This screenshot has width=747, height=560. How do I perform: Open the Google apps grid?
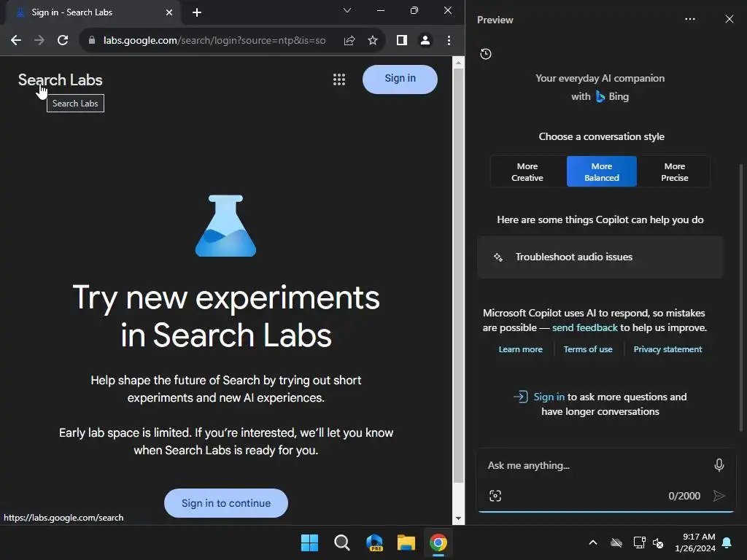click(x=338, y=79)
